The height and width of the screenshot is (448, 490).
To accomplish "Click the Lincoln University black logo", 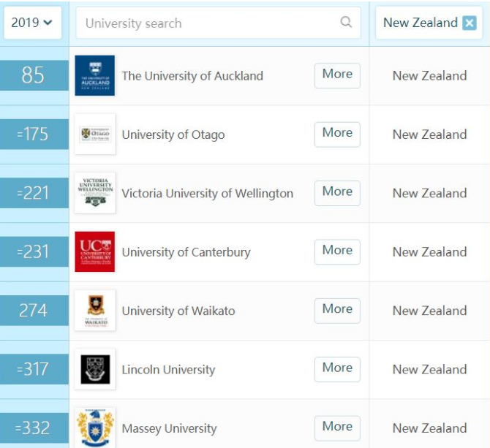I will point(95,369).
